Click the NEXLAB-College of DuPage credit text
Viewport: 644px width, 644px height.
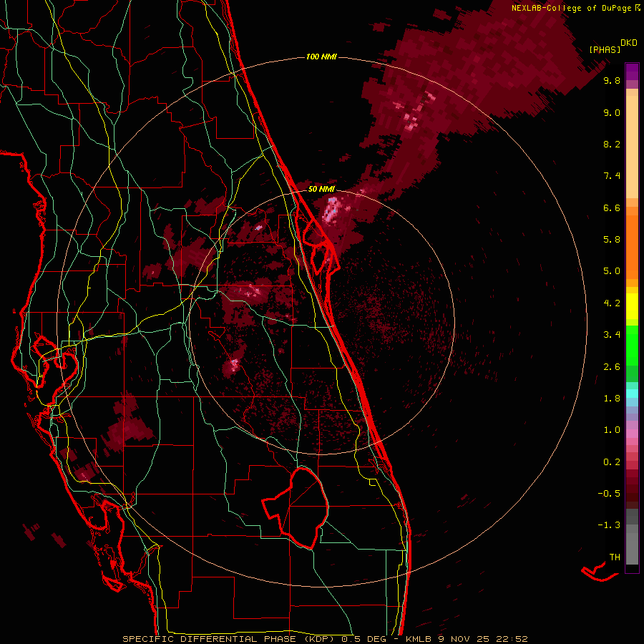pos(571,8)
